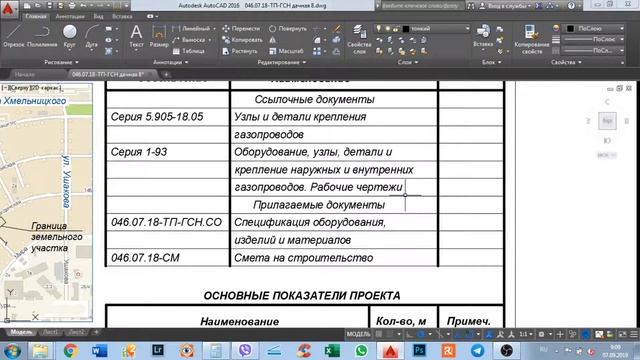Select the Отрезок (Line) tool
Screen dimensions: 640x360
(x=14, y=36)
